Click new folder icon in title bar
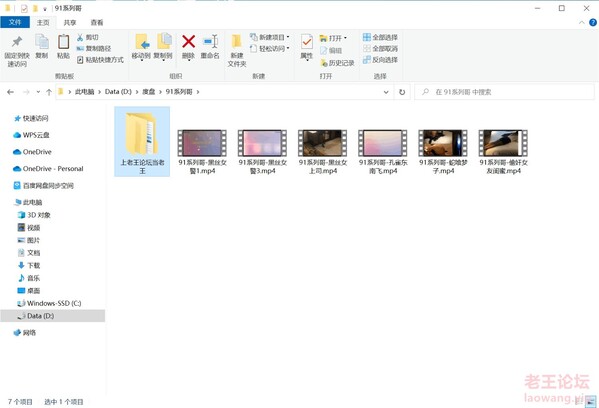Viewport: 599px width, 408px height. pos(35,8)
